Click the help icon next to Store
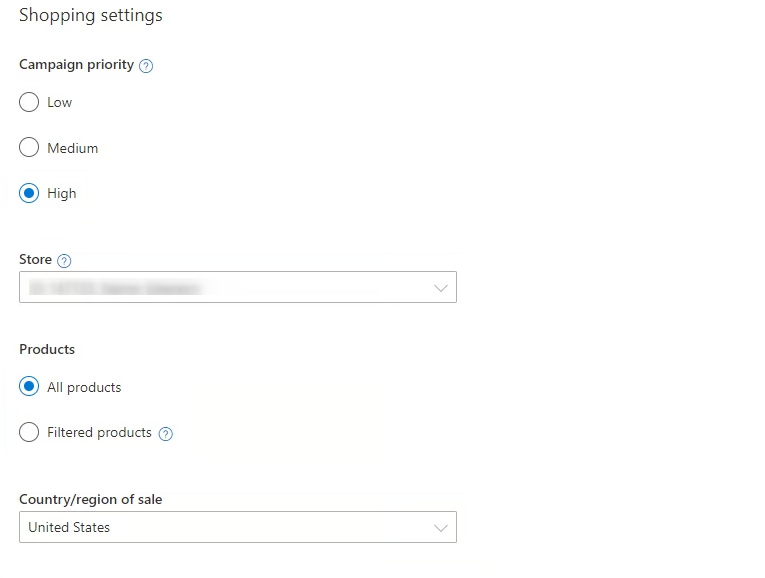 pyautogui.click(x=64, y=261)
